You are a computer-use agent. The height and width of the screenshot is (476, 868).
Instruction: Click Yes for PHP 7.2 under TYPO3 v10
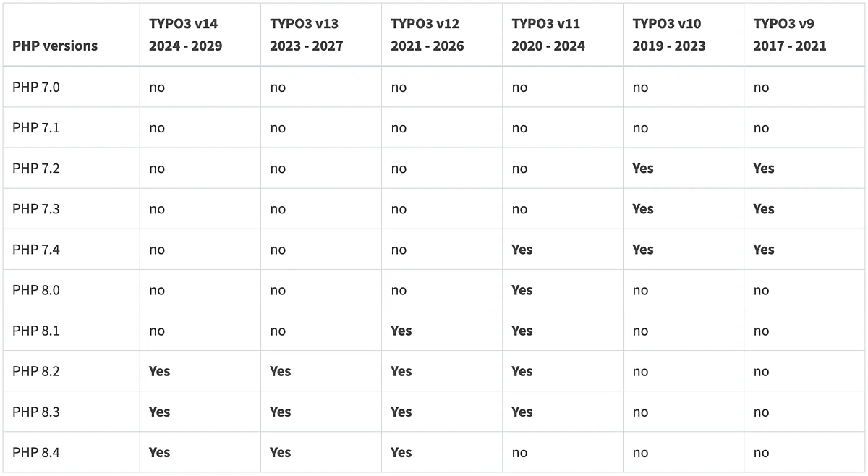[x=642, y=169]
